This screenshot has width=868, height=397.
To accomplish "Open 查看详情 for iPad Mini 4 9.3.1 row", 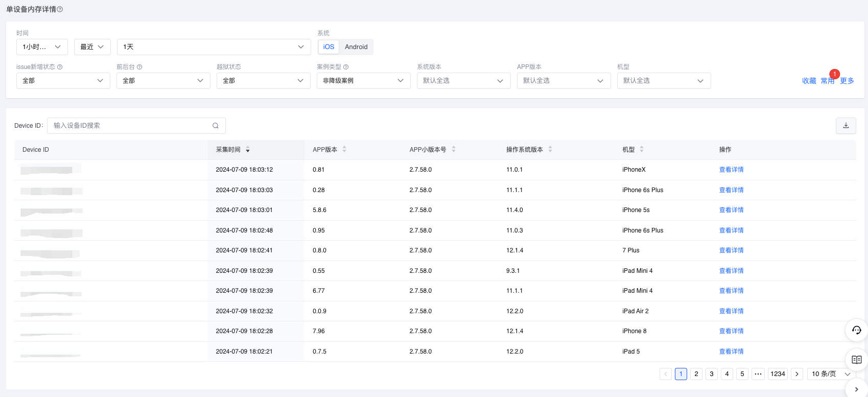I will 732,271.
